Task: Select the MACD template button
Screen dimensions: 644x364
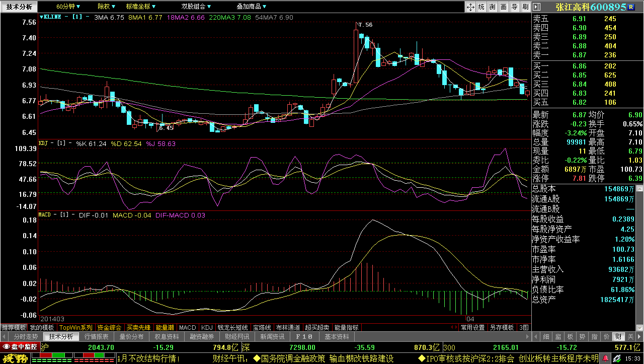Action: pos(188,327)
